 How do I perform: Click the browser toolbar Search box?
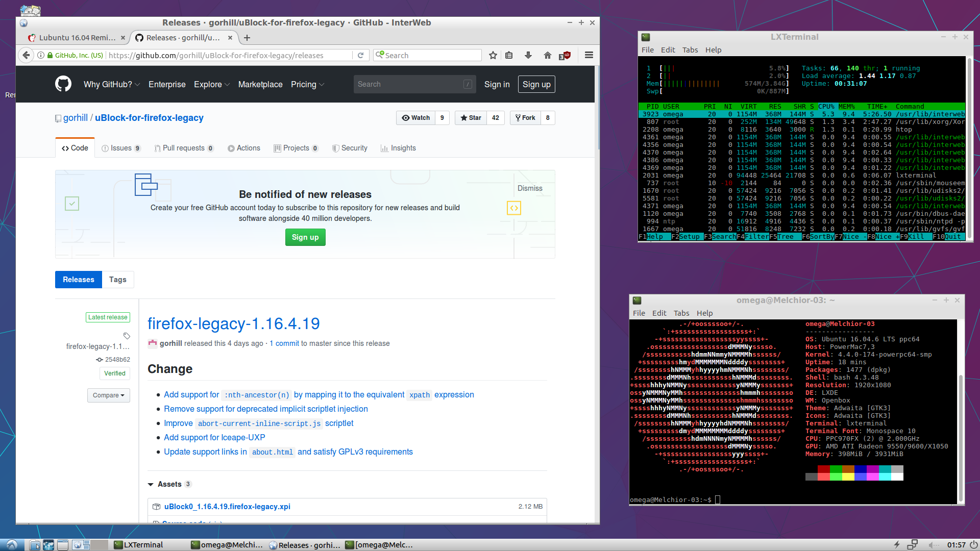click(428, 55)
